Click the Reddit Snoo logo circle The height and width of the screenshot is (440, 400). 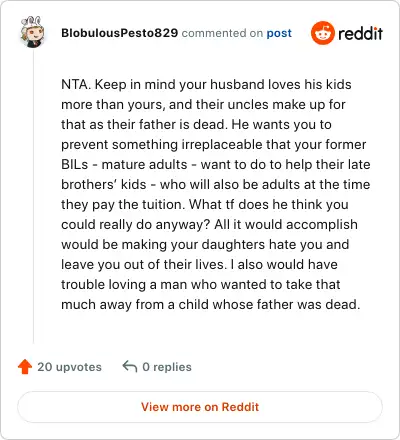322,33
